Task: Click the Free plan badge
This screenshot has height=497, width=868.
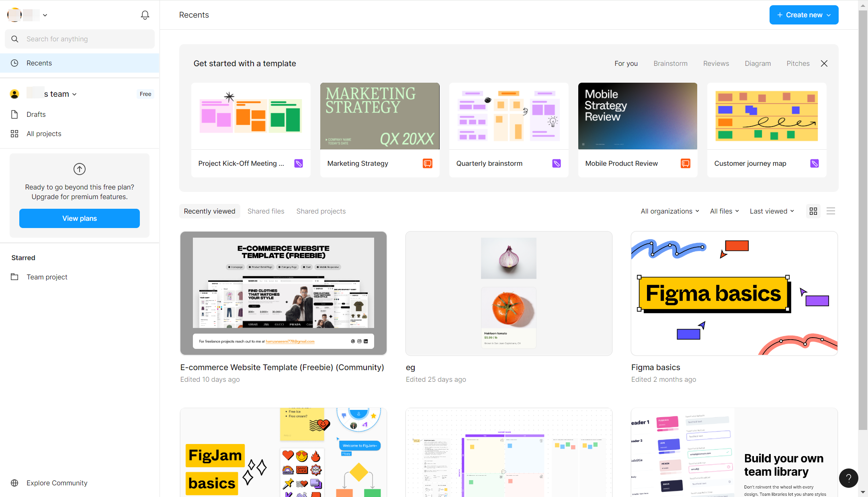Action: 145,94
